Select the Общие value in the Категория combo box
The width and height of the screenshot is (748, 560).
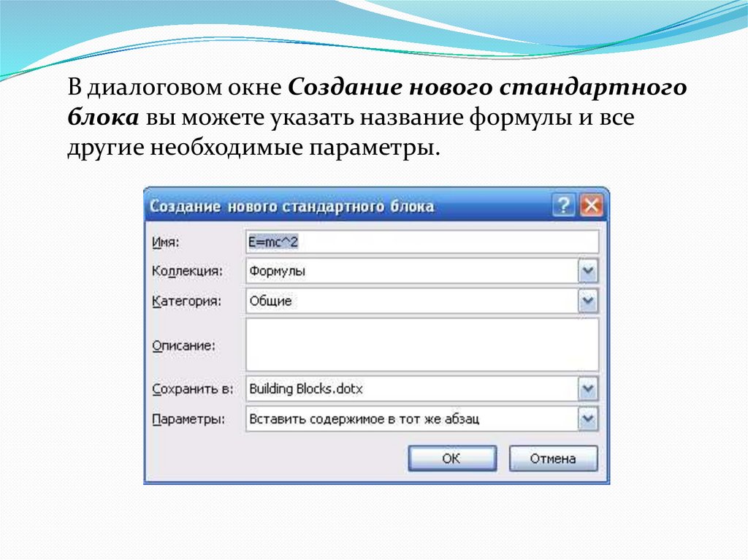point(270,301)
